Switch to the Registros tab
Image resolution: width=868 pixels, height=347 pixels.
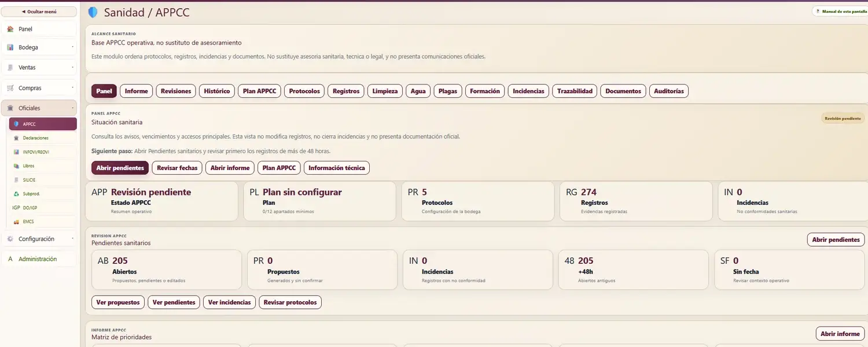(346, 91)
